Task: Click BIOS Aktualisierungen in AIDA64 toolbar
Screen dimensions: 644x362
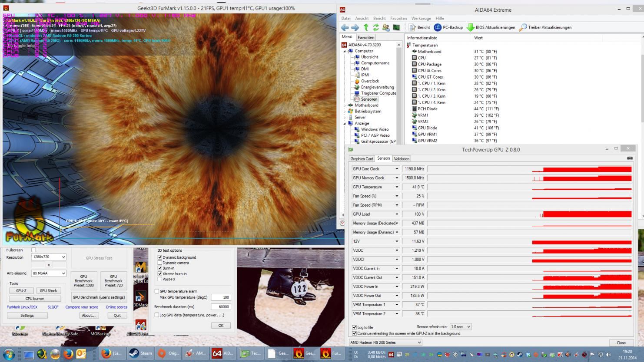Action: tap(491, 27)
